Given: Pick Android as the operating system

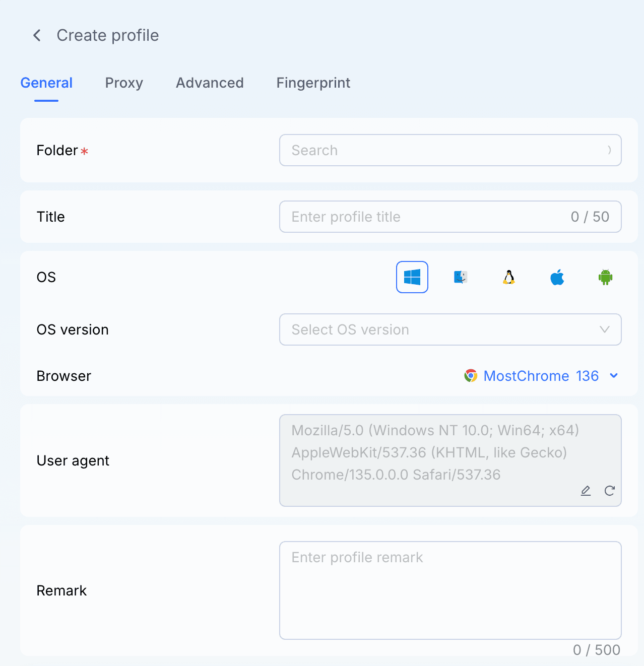Looking at the screenshot, I should point(605,277).
